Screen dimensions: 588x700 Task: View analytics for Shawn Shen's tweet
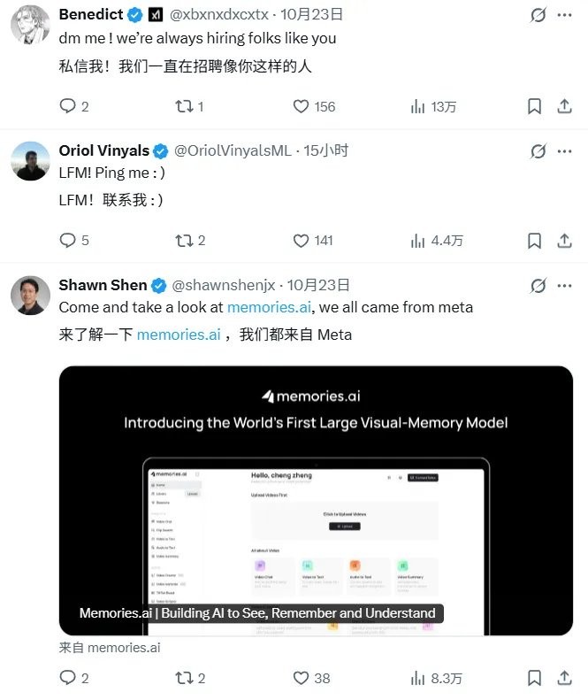point(417,678)
